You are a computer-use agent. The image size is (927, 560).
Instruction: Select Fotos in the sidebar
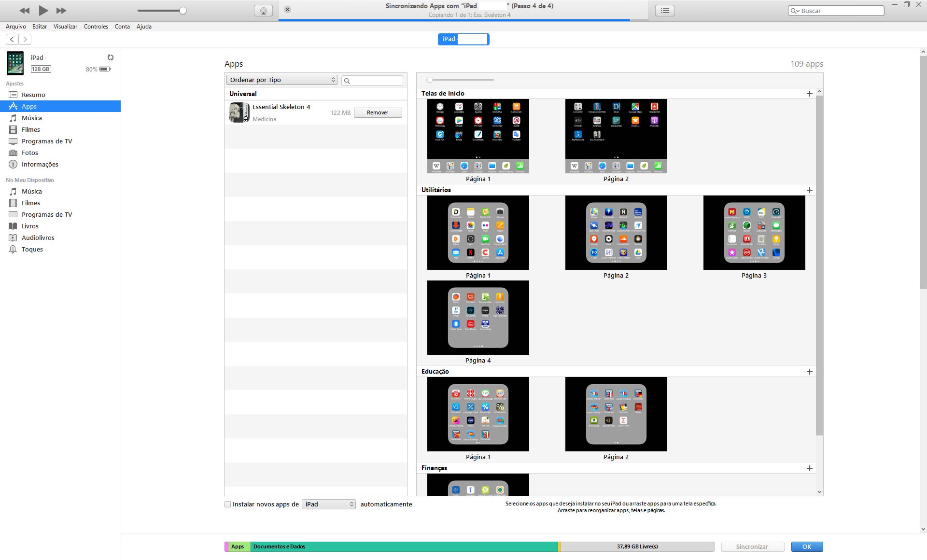pyautogui.click(x=29, y=153)
